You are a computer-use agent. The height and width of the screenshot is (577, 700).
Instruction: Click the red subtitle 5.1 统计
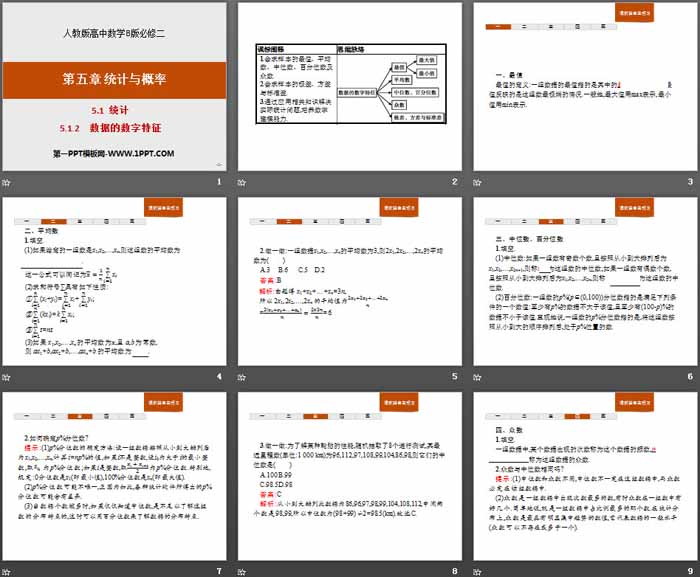click(x=110, y=110)
